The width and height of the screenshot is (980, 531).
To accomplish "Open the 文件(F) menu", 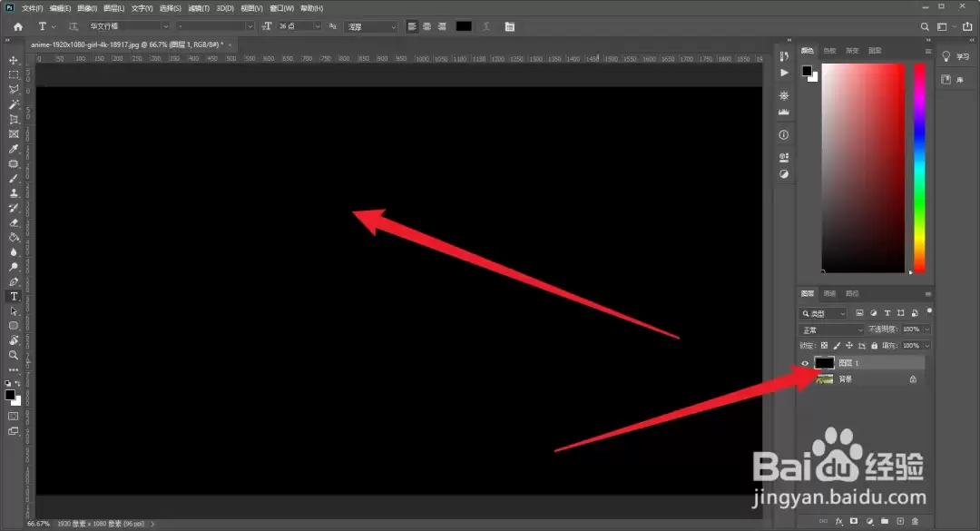I will (x=33, y=8).
